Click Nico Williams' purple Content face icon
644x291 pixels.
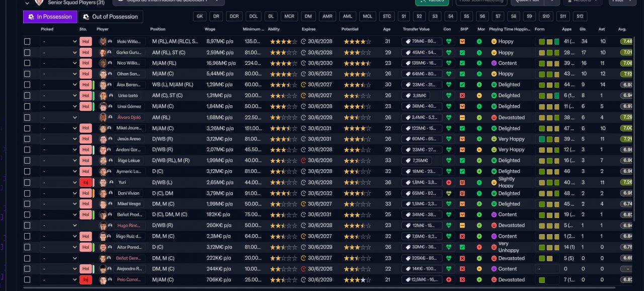(494, 63)
